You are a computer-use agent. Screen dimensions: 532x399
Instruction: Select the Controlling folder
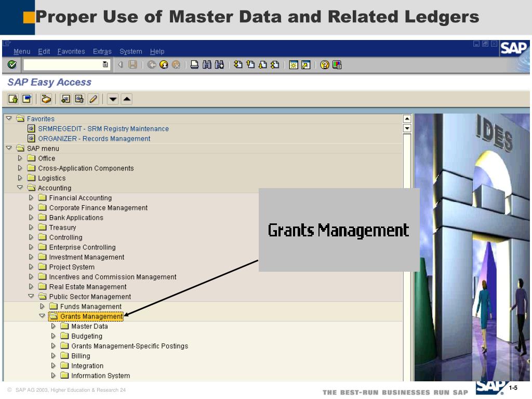(x=65, y=237)
